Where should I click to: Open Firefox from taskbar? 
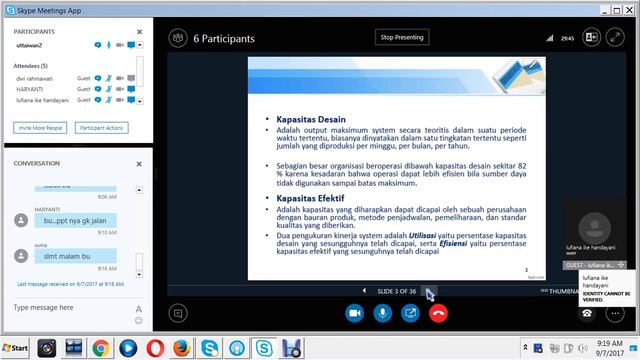(182, 349)
